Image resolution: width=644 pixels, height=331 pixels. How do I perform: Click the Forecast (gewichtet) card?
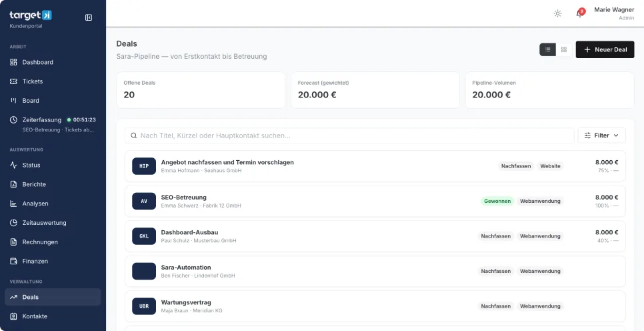coord(375,90)
